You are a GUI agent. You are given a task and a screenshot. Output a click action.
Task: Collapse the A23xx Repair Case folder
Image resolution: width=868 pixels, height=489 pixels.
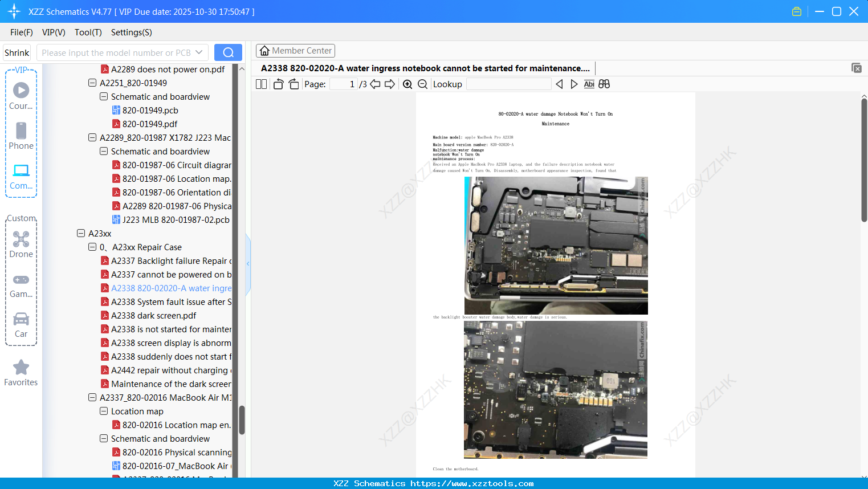coord(92,247)
